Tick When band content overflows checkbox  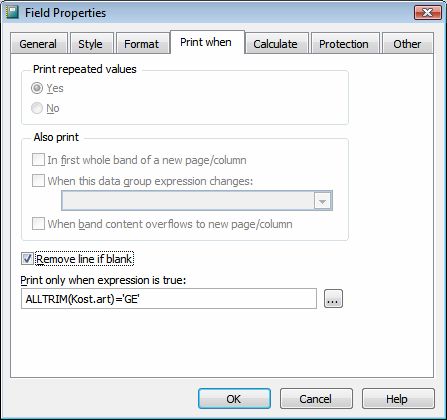click(38, 224)
